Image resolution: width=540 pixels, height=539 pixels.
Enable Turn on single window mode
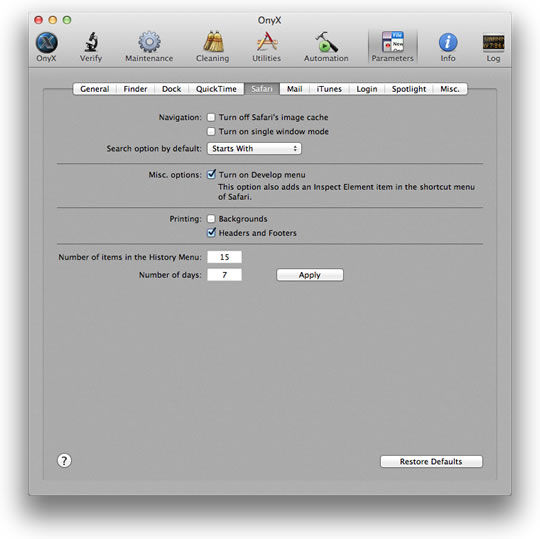[211, 132]
